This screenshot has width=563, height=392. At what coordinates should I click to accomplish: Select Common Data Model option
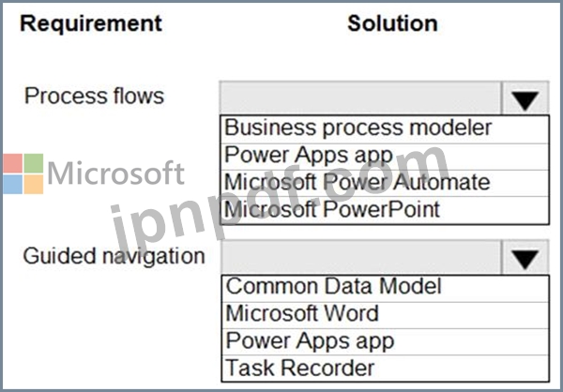point(386,288)
